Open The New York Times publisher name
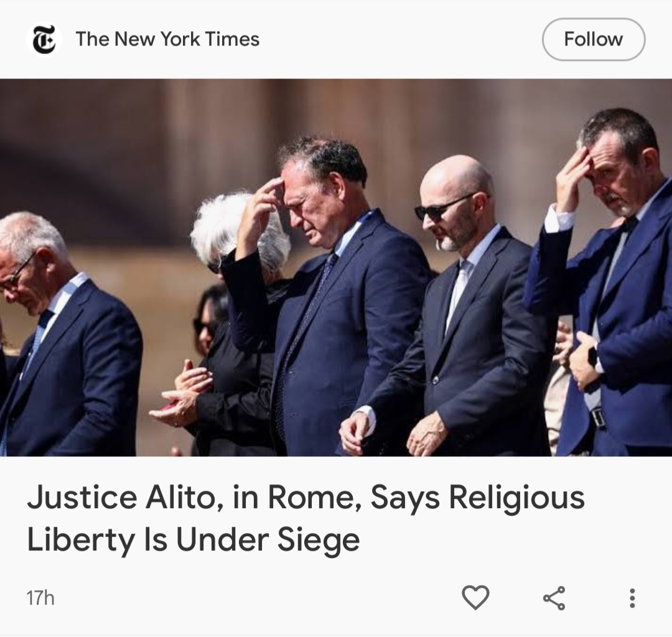 167,39
